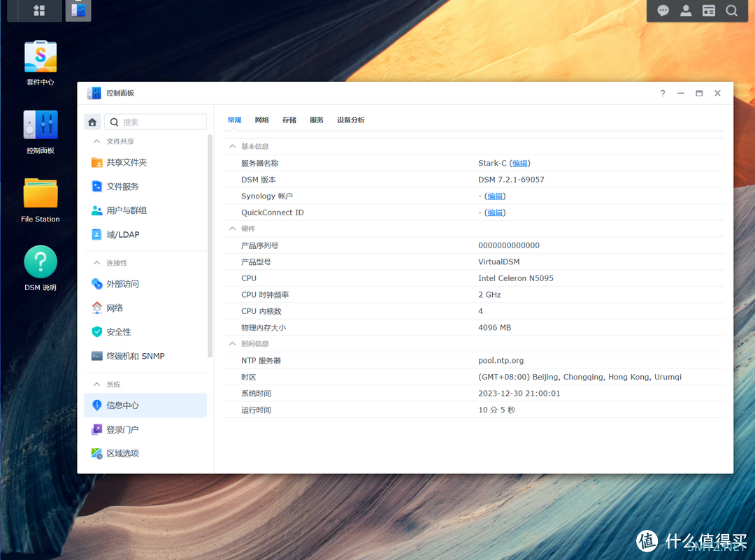Maximize the Control Panel window
Viewport: 755px width, 560px height.
pyautogui.click(x=699, y=94)
